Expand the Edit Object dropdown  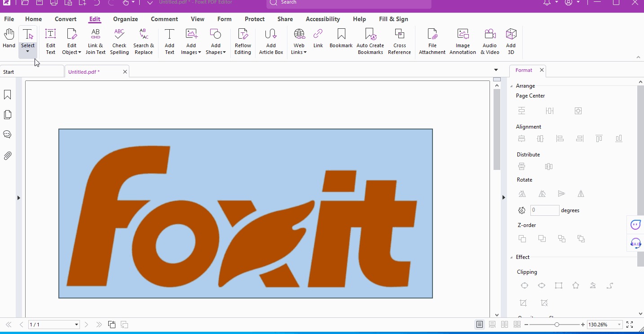pos(79,53)
